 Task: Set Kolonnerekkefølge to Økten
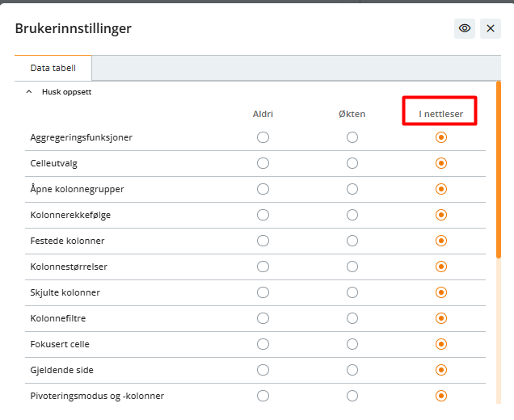click(x=352, y=215)
